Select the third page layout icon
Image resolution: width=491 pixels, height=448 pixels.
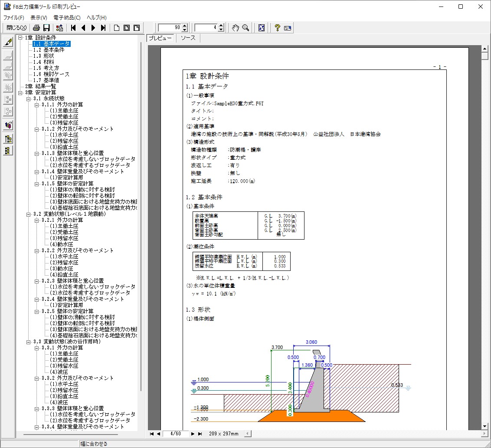pos(137,28)
